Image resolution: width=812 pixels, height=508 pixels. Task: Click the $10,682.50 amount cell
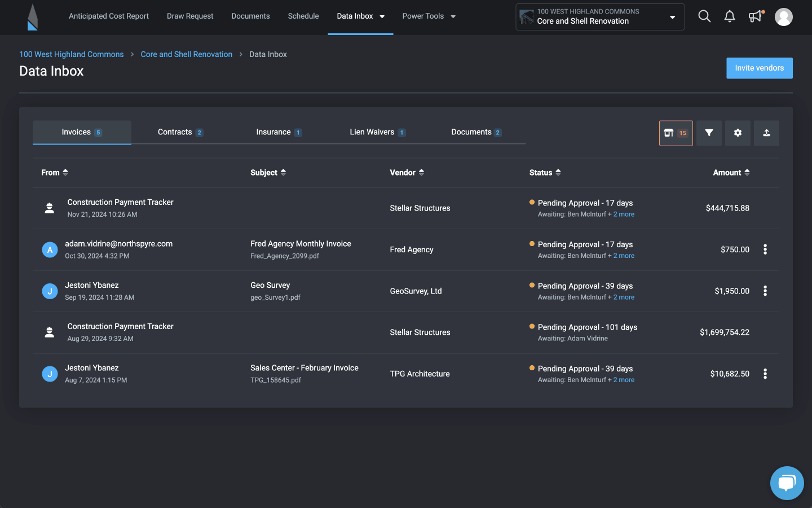[x=730, y=374]
